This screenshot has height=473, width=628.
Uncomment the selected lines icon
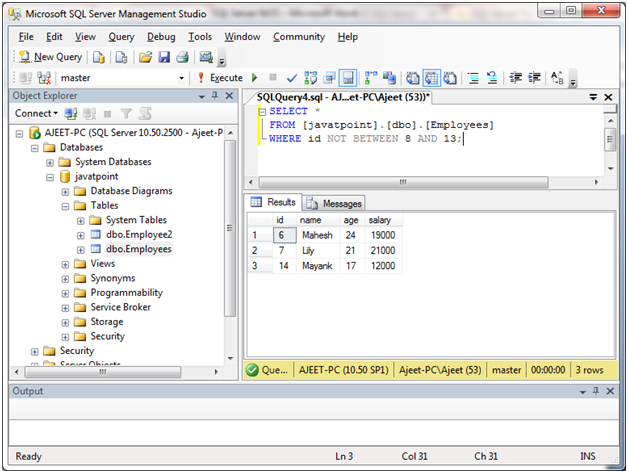(x=492, y=78)
